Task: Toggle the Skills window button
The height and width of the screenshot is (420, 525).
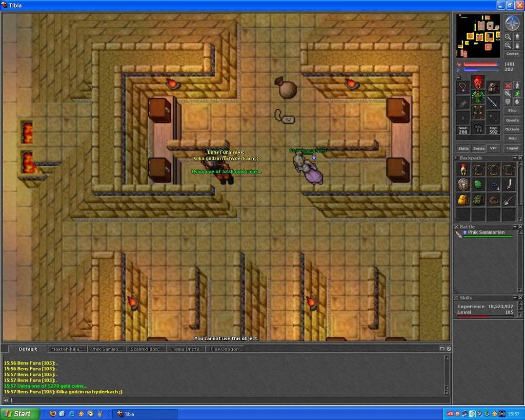Action: point(463,148)
